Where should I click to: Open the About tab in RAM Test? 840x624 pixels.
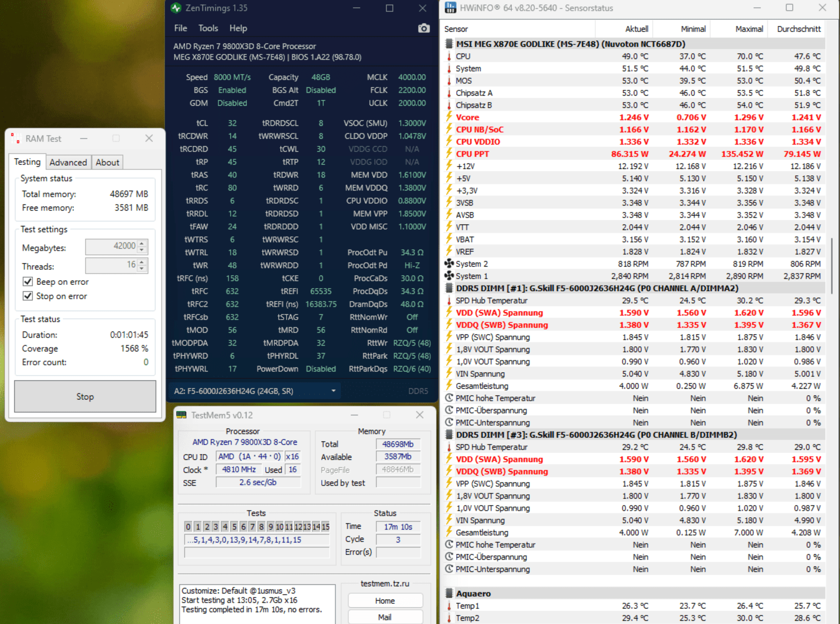click(x=107, y=162)
